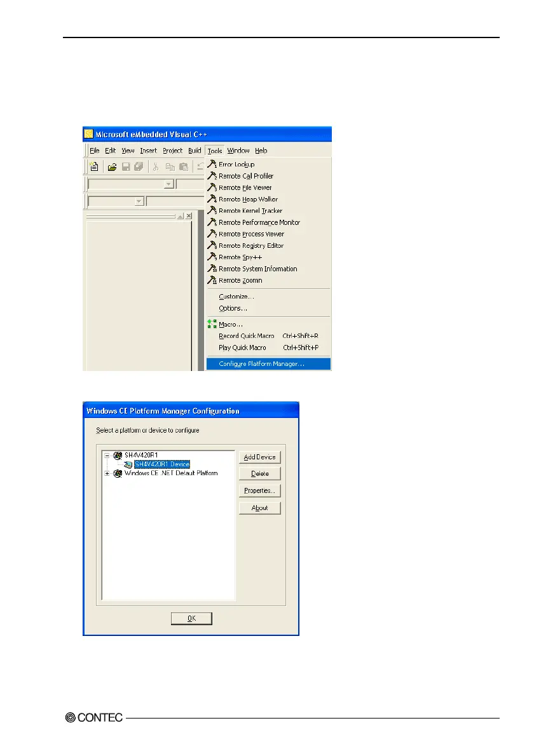Click the hammer icon beside Remote Call Profiler

tap(212, 175)
